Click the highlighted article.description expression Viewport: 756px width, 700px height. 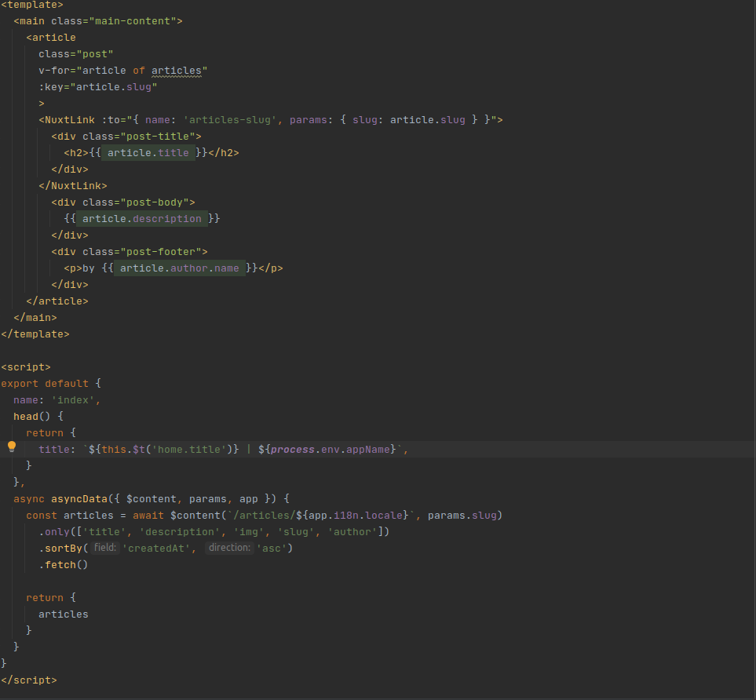142,219
